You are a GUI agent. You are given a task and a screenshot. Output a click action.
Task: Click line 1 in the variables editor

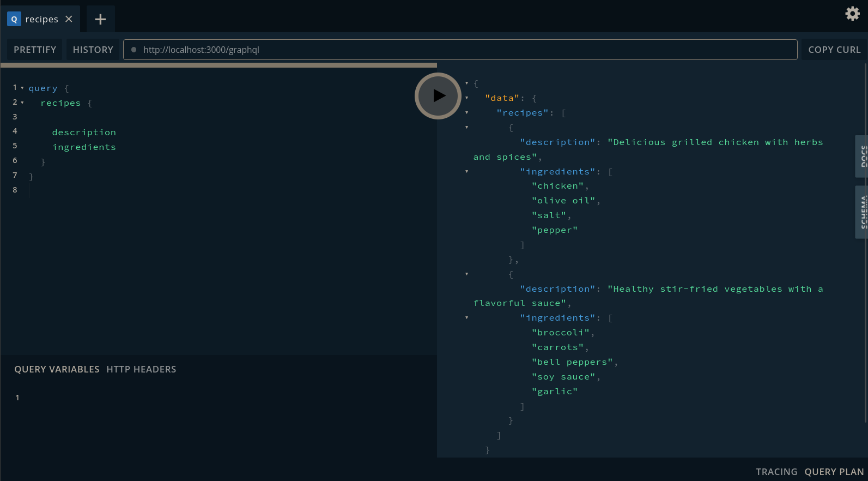tap(226, 398)
